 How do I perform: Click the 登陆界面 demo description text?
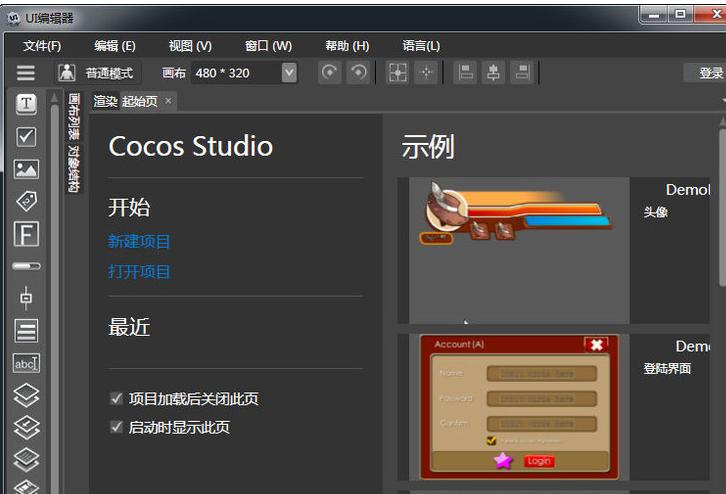tap(667, 369)
